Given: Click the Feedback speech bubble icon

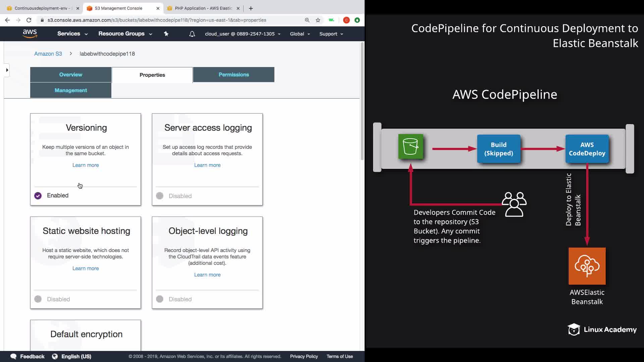Looking at the screenshot, I should point(13,356).
